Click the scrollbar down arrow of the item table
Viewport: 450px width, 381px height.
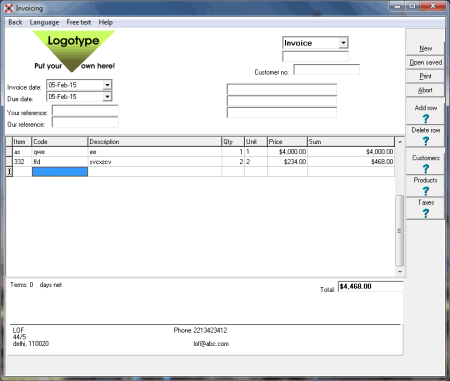pos(400,272)
